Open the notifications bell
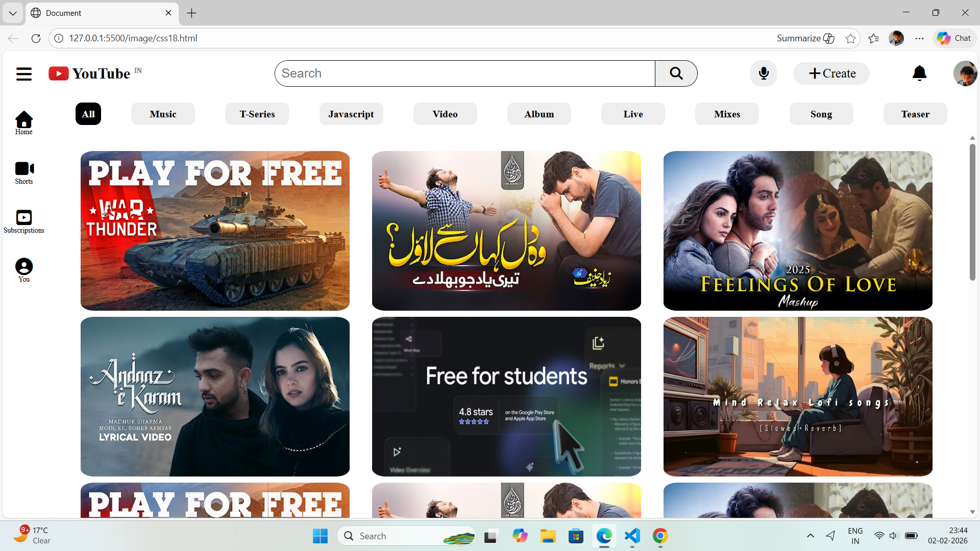 pos(919,73)
